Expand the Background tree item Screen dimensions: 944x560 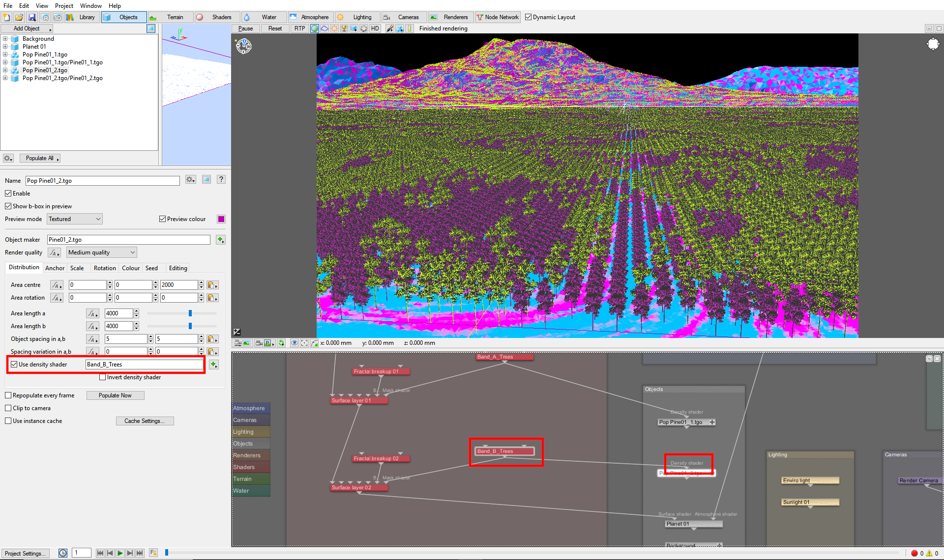(5, 39)
